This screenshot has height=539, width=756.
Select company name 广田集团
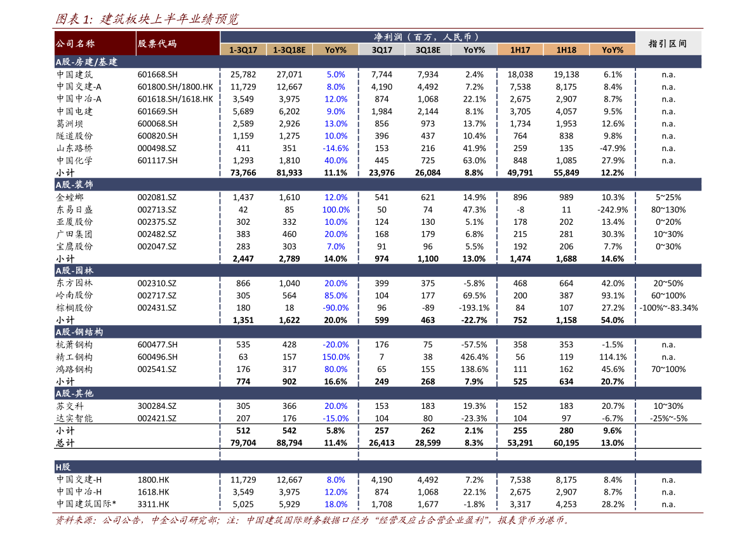coord(75,234)
